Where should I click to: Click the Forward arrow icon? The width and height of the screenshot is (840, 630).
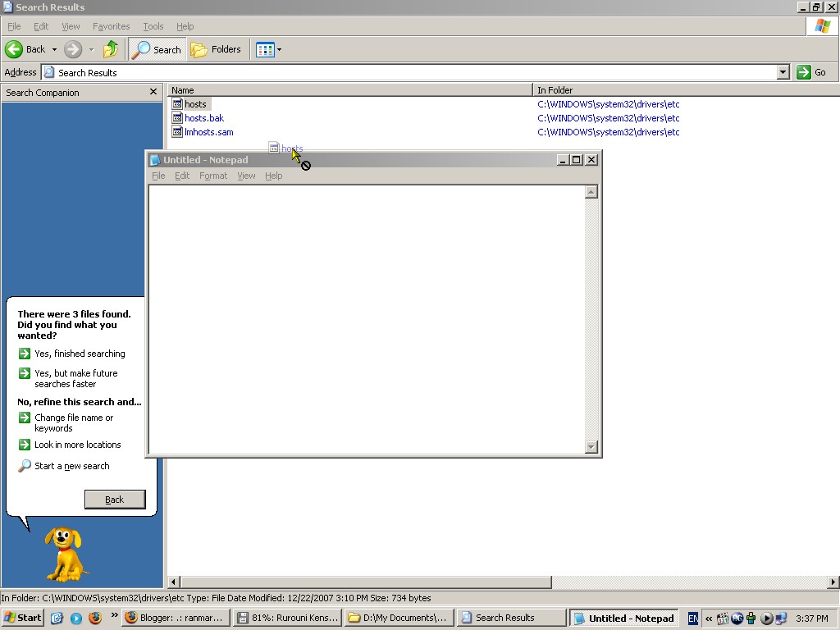tap(73, 49)
